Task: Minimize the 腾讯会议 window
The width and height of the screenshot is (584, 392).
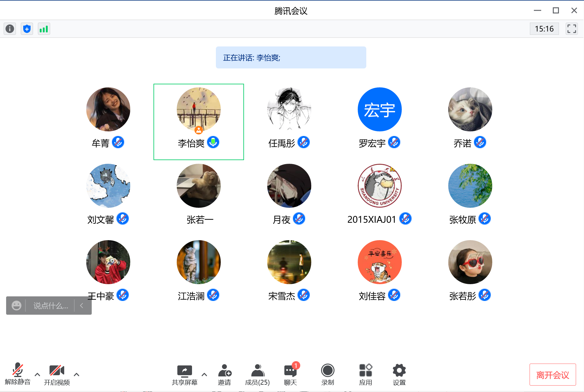Action: click(538, 10)
